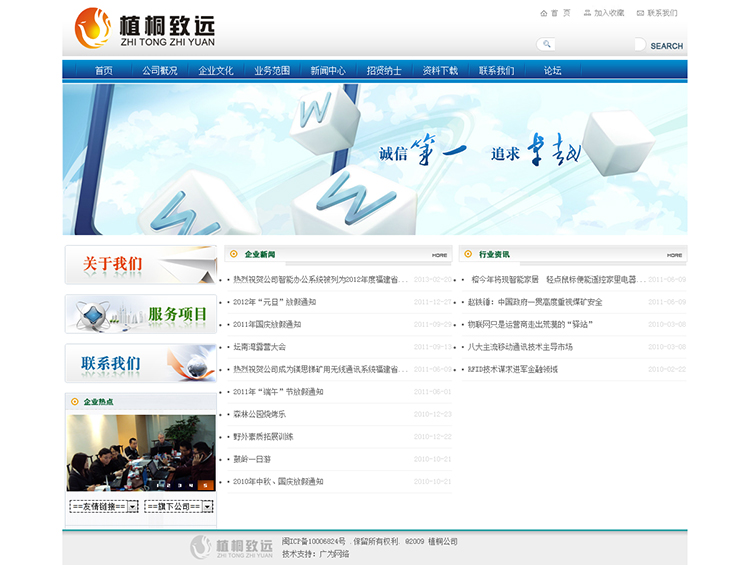Viewport: 748px width, 565px height.
Task: Click the orange bullet icon beside 企业新闻
Action: 234,254
